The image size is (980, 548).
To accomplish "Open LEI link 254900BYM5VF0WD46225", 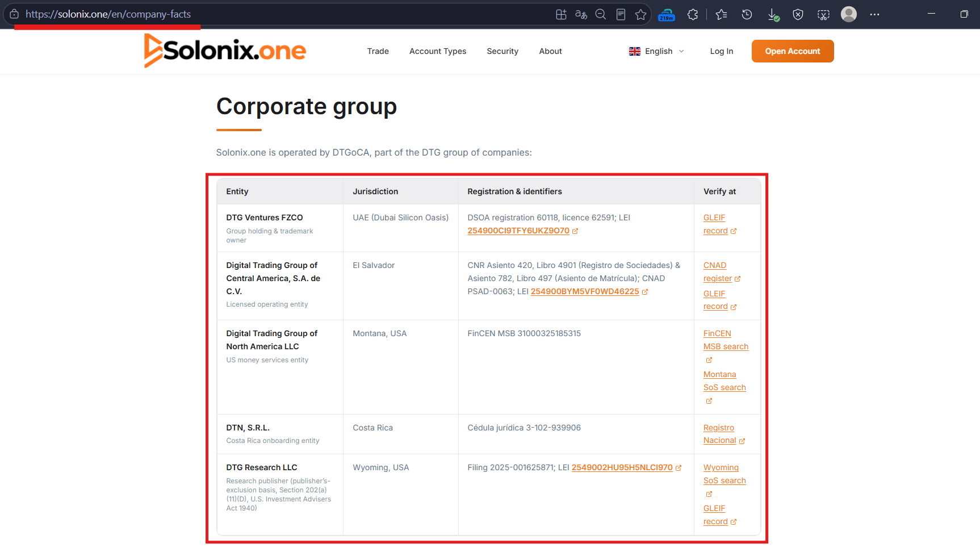I will [585, 291].
